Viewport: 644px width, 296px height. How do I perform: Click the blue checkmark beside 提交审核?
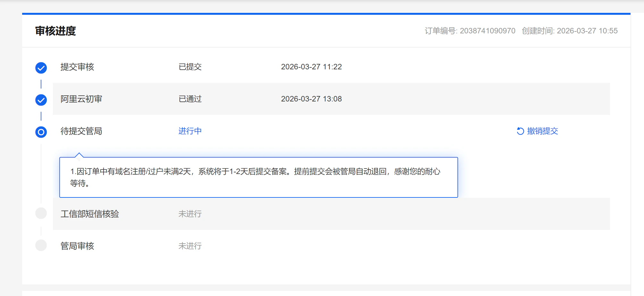pyautogui.click(x=41, y=67)
